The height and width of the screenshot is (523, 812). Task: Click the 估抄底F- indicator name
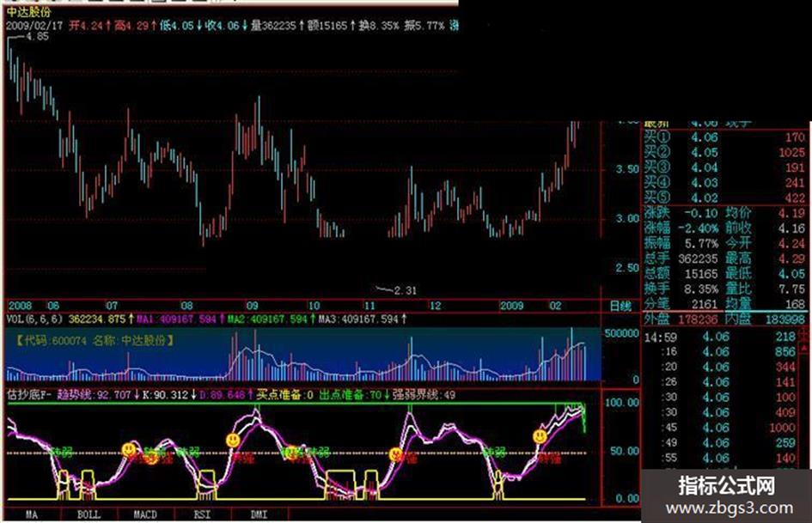tap(28, 395)
